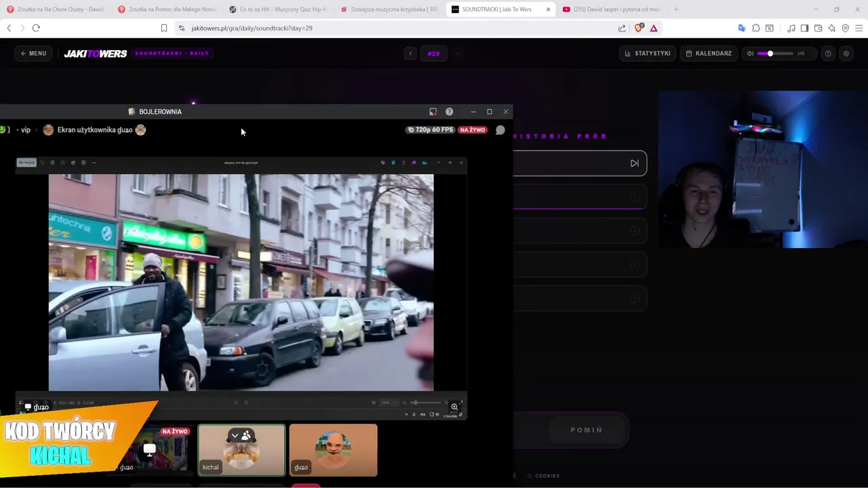Switch to the Zrzutka na Pomoc dla Małego tab
The height and width of the screenshot is (488, 868).
pos(167,9)
